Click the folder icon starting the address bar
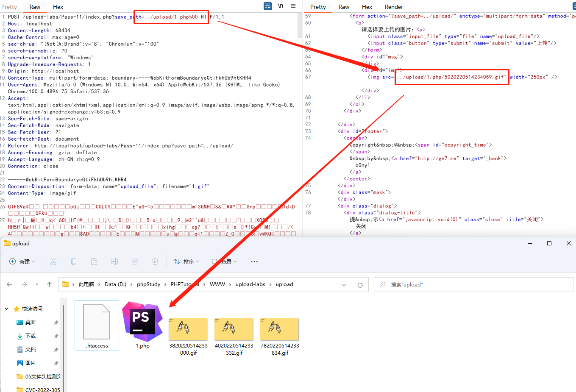 click(x=66, y=284)
